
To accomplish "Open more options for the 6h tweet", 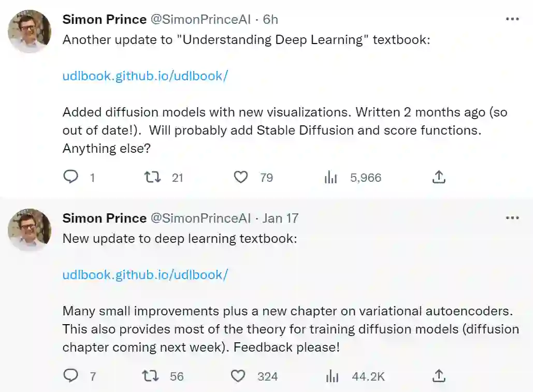I will pos(512,19).
